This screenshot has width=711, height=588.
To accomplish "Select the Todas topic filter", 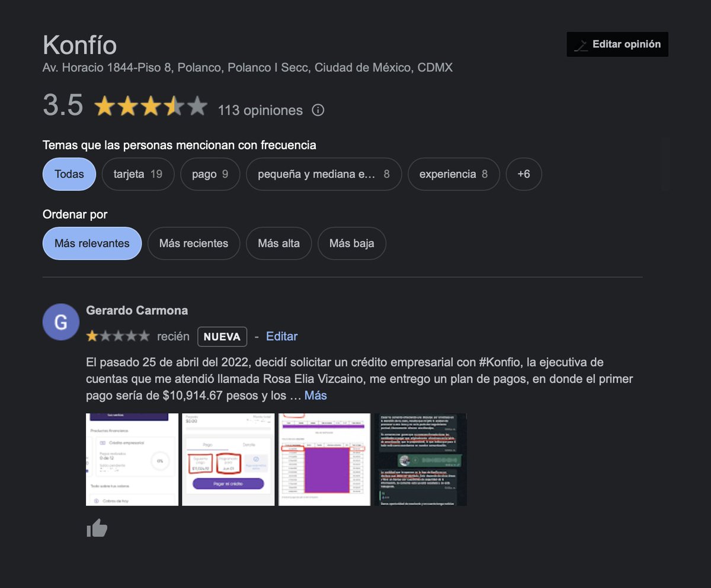I will pyautogui.click(x=69, y=174).
